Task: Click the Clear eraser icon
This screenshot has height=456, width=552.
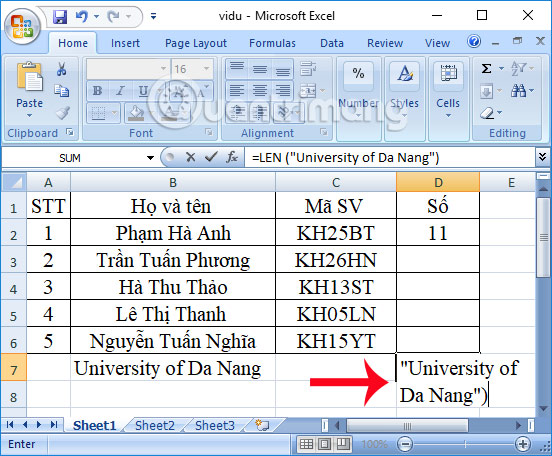Action: coord(487,113)
